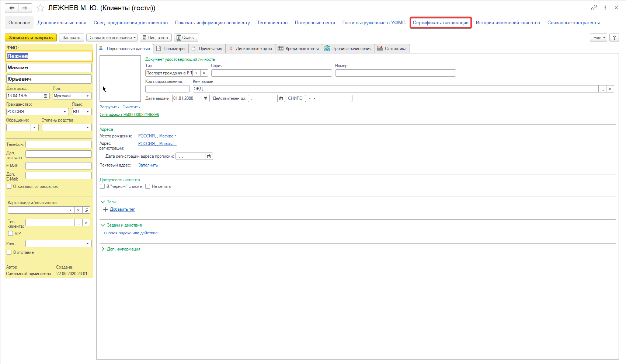Enable 'В "черном" списке' checkbox

[102, 186]
